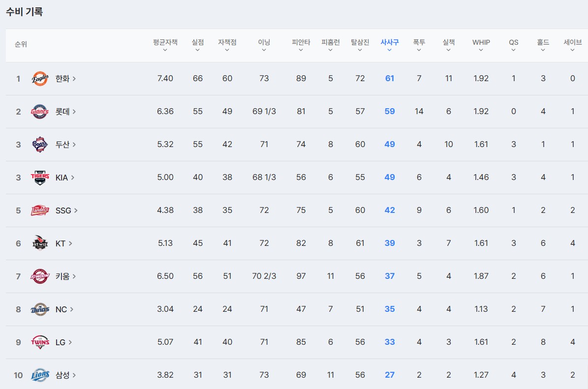
Task: Click the Kiwoom Heroes team logo
Action: (40, 276)
